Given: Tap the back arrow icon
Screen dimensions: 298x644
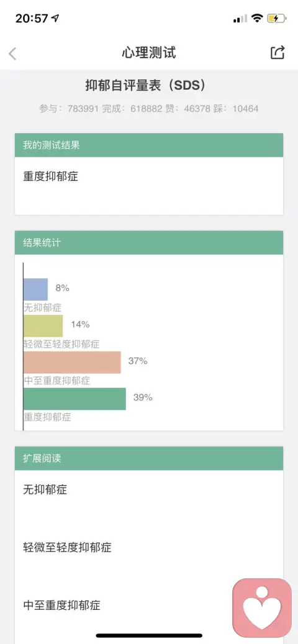Looking at the screenshot, I should point(12,53).
